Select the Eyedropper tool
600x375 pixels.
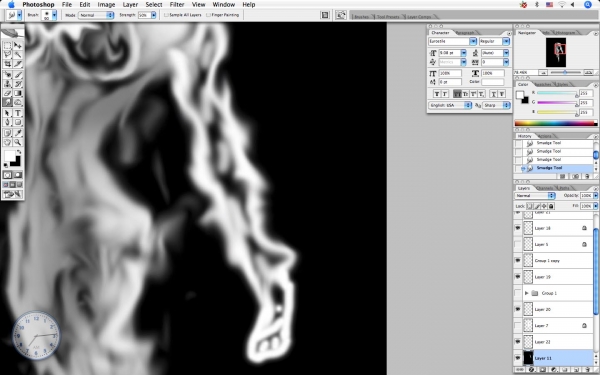click(18, 133)
